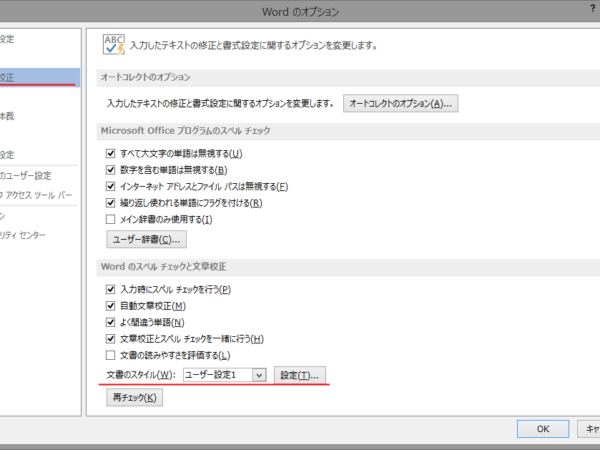The height and width of the screenshot is (450, 600).
Task: Click the 文書のスタイル(W): label
Action: pyautogui.click(x=141, y=375)
